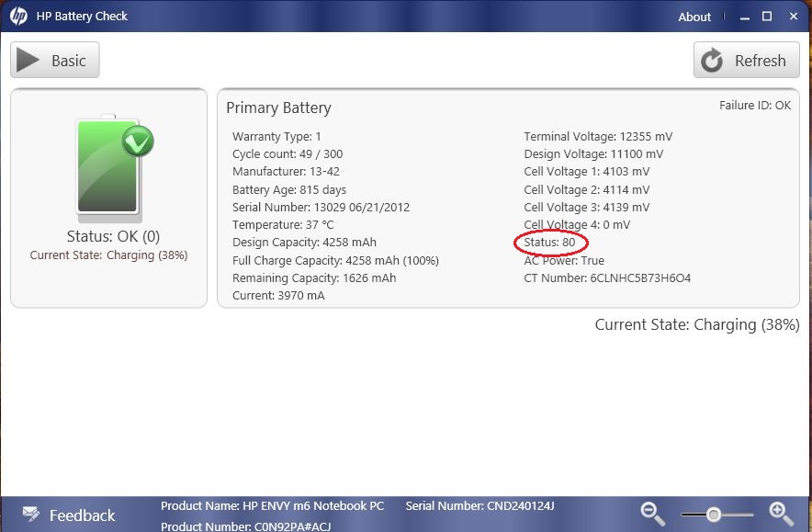The width and height of the screenshot is (812, 532).
Task: Click 'Full Charge Capacity: 4258 mAh (100%)'
Action: tap(335, 261)
